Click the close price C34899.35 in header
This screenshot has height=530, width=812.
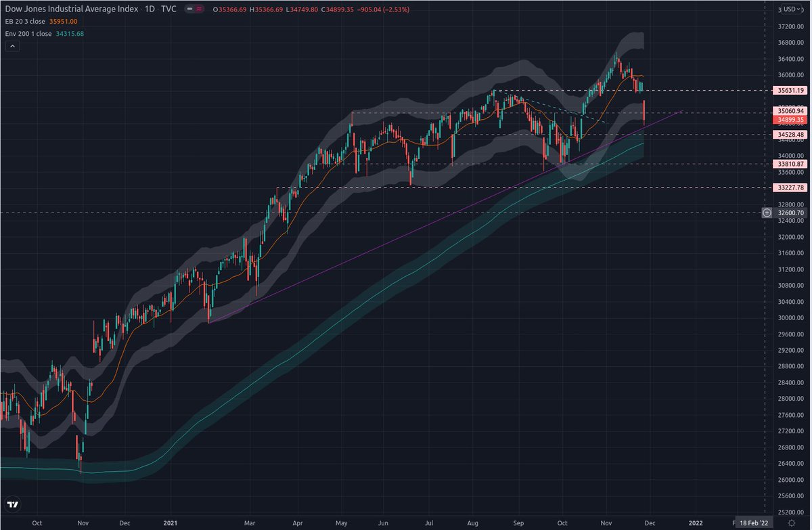pos(338,10)
